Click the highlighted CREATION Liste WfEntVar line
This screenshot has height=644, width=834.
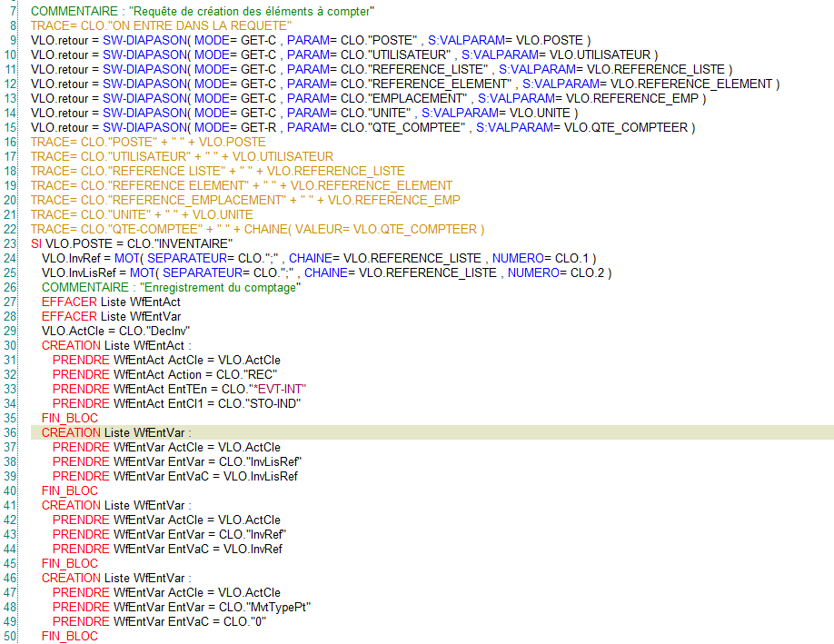click(118, 432)
